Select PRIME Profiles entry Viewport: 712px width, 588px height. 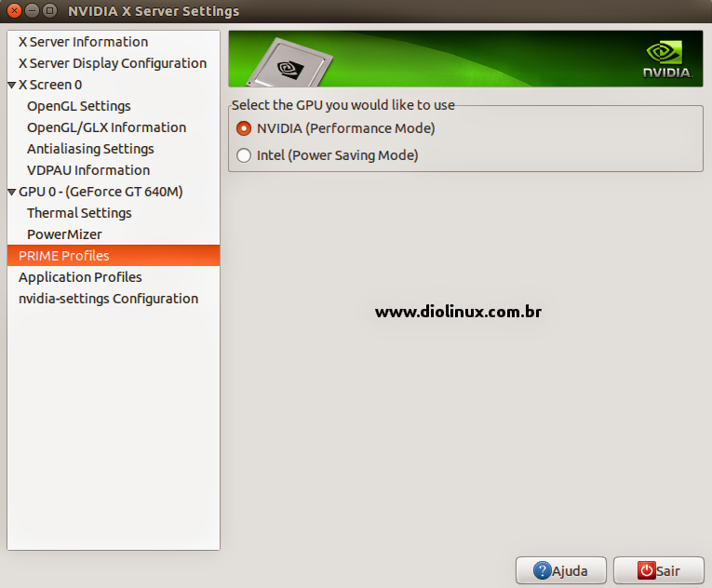(114, 256)
